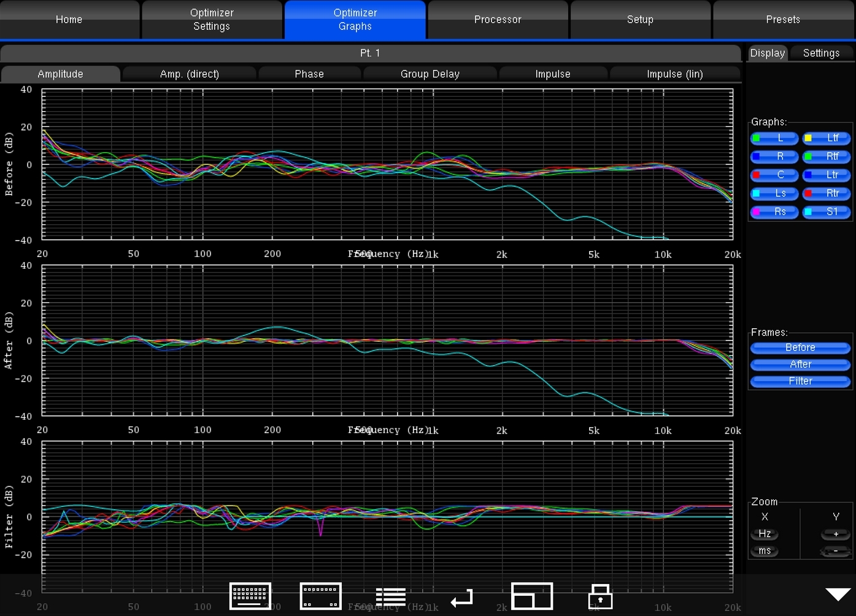
Task: Toggle the Ltr channel graph
Action: [827, 175]
